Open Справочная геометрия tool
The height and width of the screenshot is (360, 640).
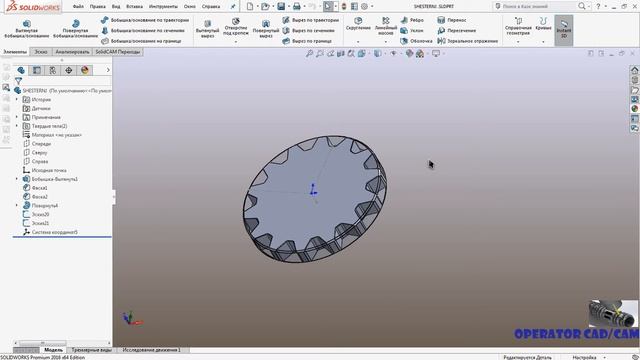(518, 26)
